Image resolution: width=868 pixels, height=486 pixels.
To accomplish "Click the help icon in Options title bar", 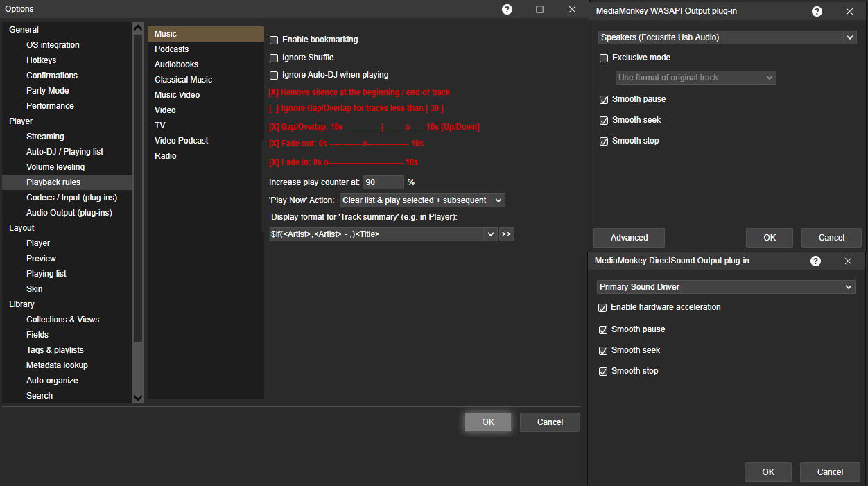I will pyautogui.click(x=507, y=9).
